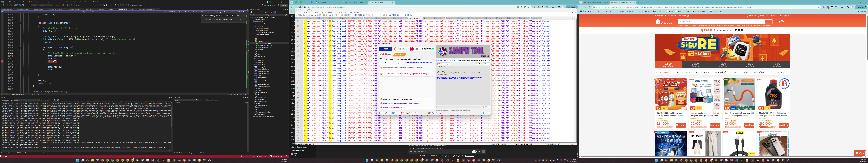868x163 pixels.
Task: Switch to the Form1.cs editor tab
Action: click(131, 9)
